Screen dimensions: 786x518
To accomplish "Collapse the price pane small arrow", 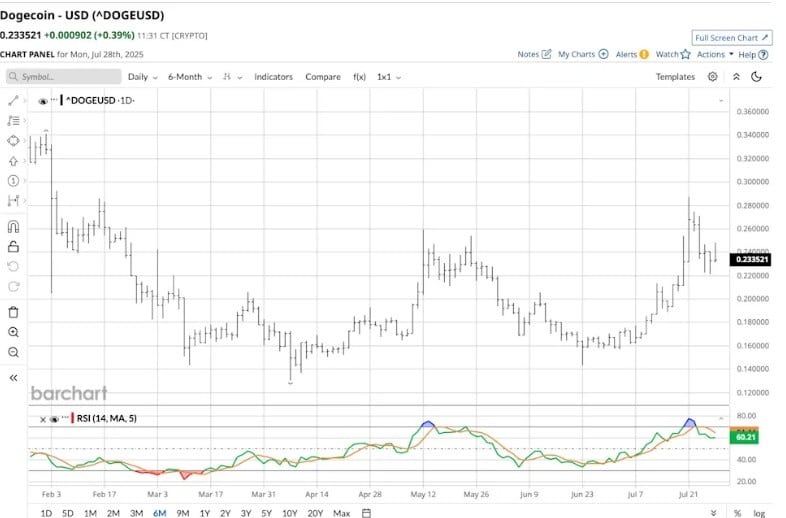I will pos(721,101).
